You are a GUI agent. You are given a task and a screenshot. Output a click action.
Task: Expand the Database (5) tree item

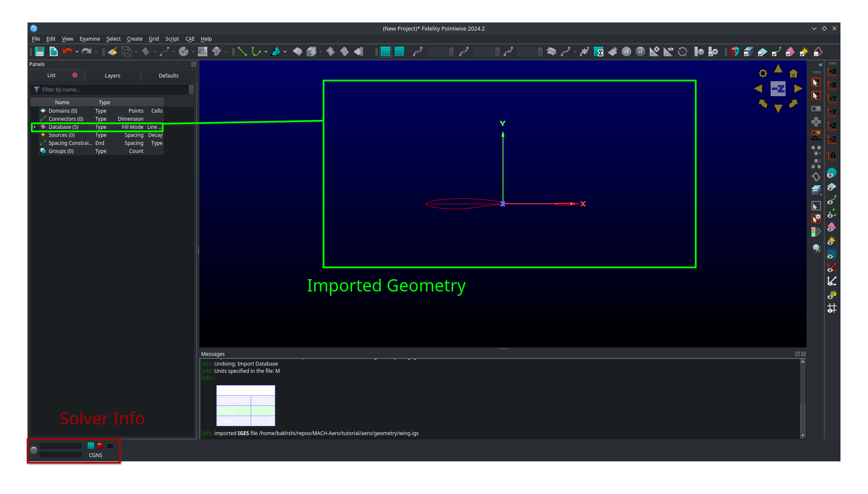pos(34,127)
